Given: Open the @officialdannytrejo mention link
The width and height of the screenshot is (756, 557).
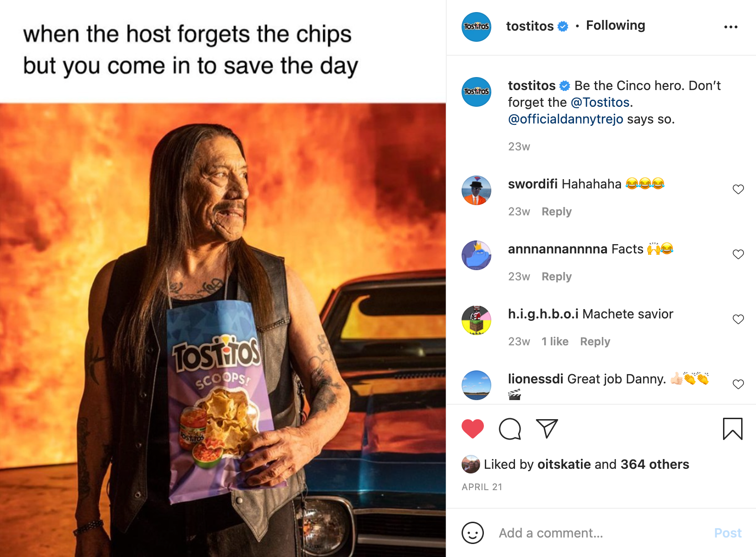Looking at the screenshot, I should [566, 119].
